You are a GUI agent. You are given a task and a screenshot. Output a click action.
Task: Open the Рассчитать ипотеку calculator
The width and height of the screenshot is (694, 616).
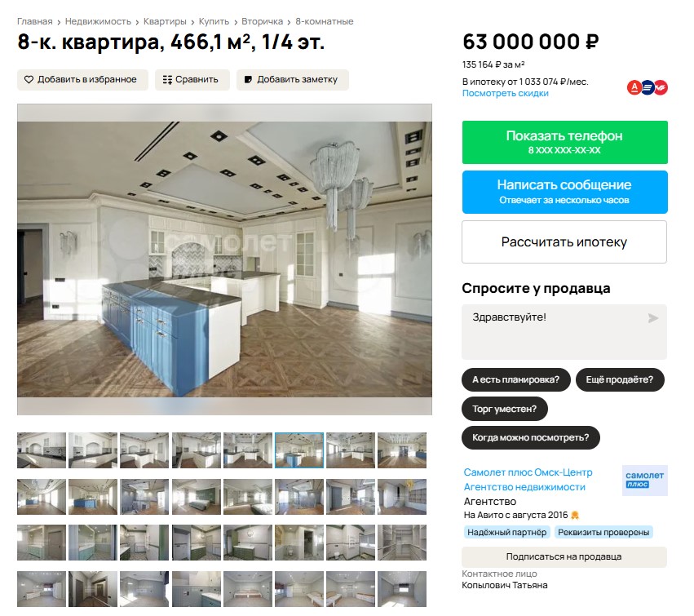(564, 242)
